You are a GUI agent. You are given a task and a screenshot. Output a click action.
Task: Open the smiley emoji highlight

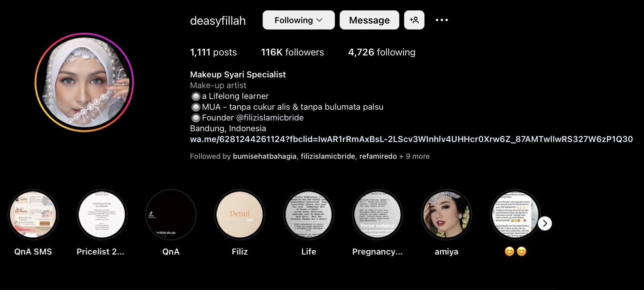pos(515,215)
